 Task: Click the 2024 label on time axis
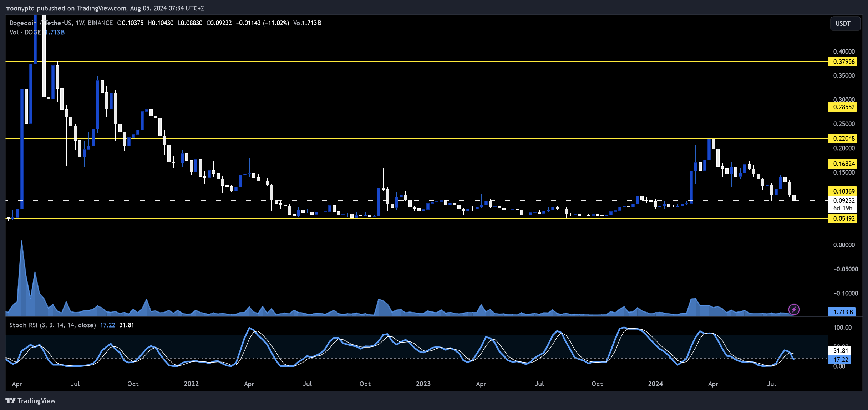(655, 384)
